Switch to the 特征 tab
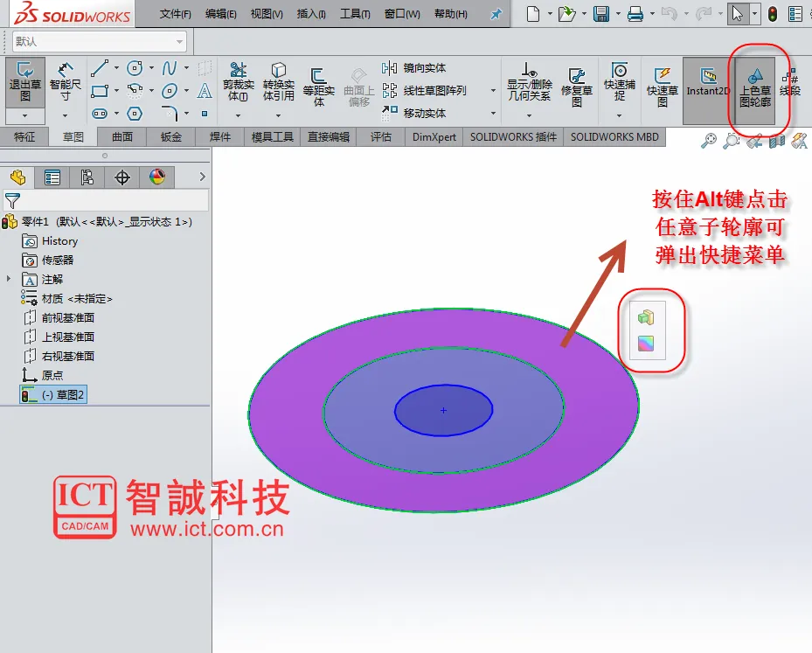 point(24,136)
